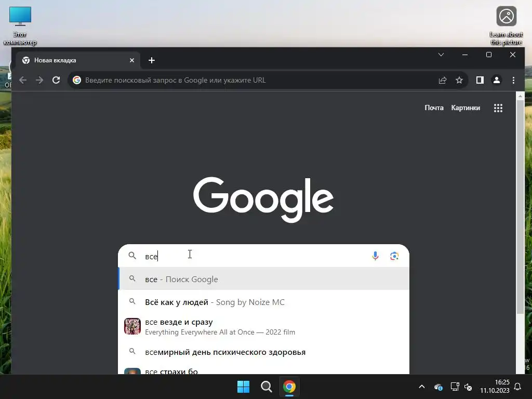This screenshot has height=399, width=532.
Task: Open the Картинки link
Action: point(465,108)
